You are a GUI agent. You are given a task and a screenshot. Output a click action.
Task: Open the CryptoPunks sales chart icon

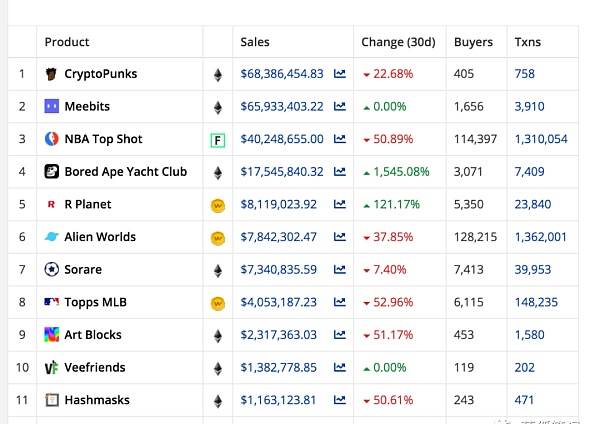(x=339, y=73)
